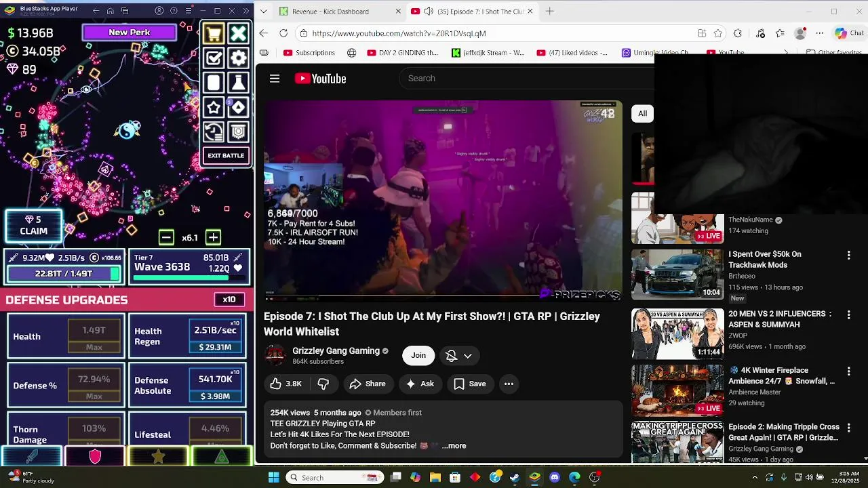868x488 pixels.
Task: Dislike the video
Action: click(x=323, y=384)
